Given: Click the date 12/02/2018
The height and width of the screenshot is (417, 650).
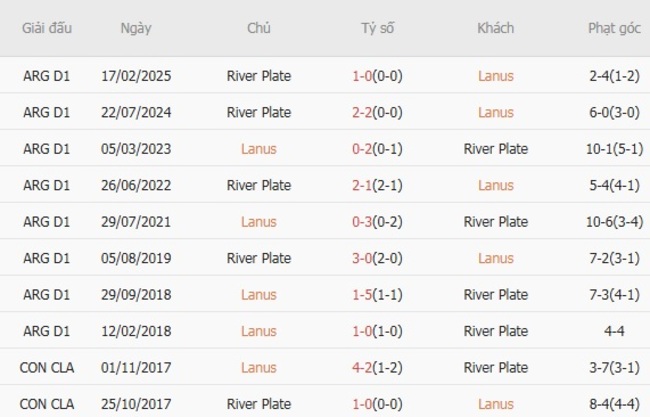Looking at the screenshot, I should click(136, 331).
